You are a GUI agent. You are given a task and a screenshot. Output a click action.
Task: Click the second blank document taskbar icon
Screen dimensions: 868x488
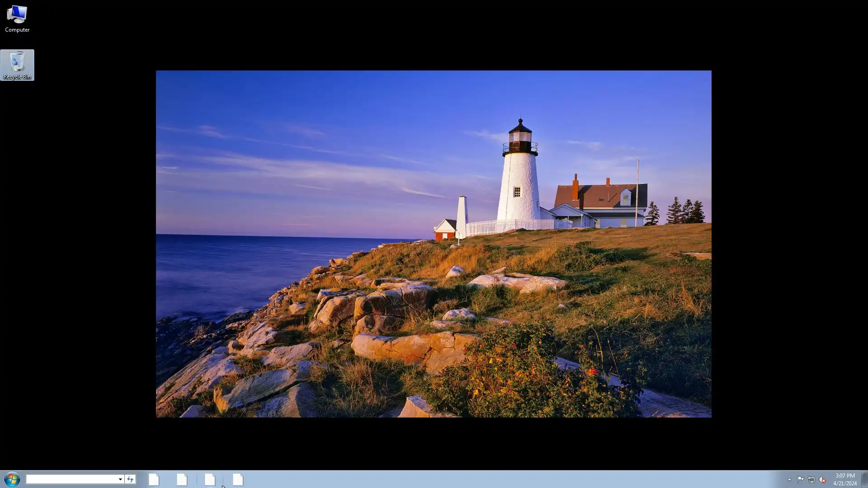tap(182, 479)
